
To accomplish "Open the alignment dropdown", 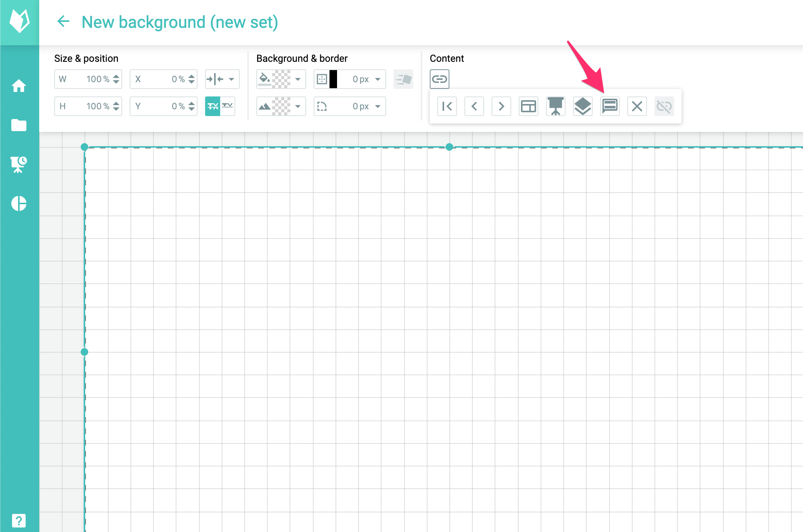I will [222, 79].
